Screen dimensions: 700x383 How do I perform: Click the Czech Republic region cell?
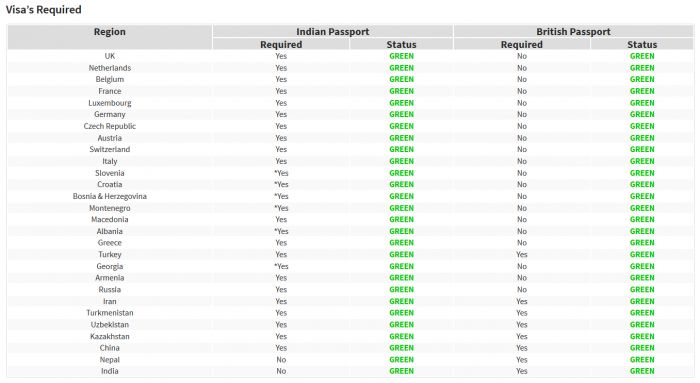(109, 126)
